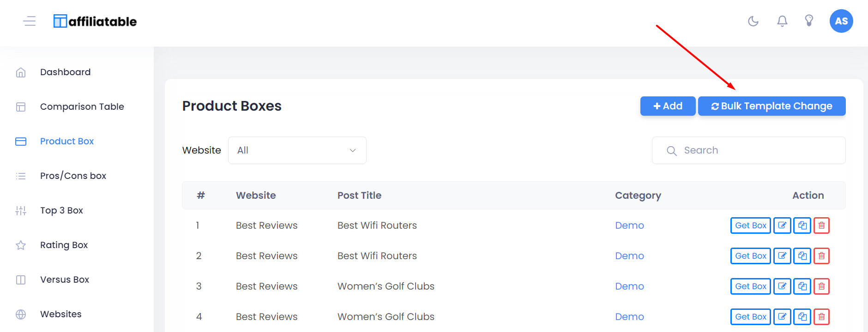
Task: Duplicate product box in row 2
Action: [x=802, y=256]
